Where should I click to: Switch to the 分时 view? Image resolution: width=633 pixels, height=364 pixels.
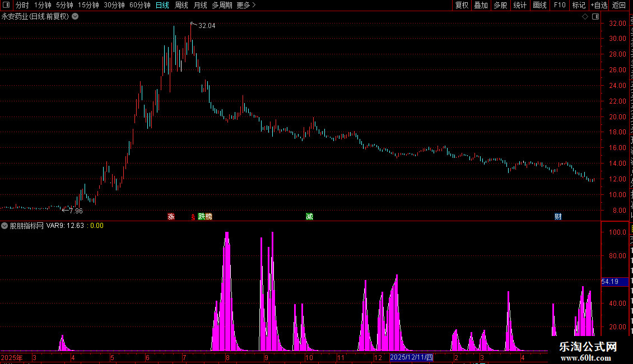click(22, 5)
